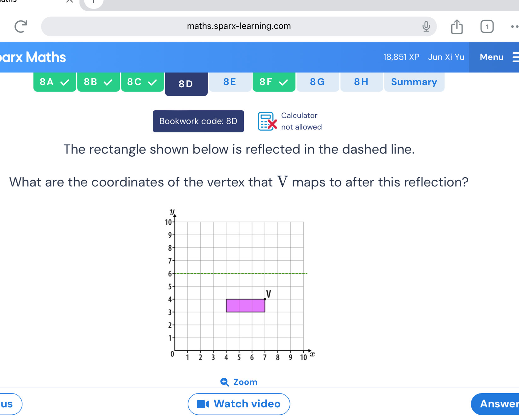Open the browser share icon

(x=457, y=26)
